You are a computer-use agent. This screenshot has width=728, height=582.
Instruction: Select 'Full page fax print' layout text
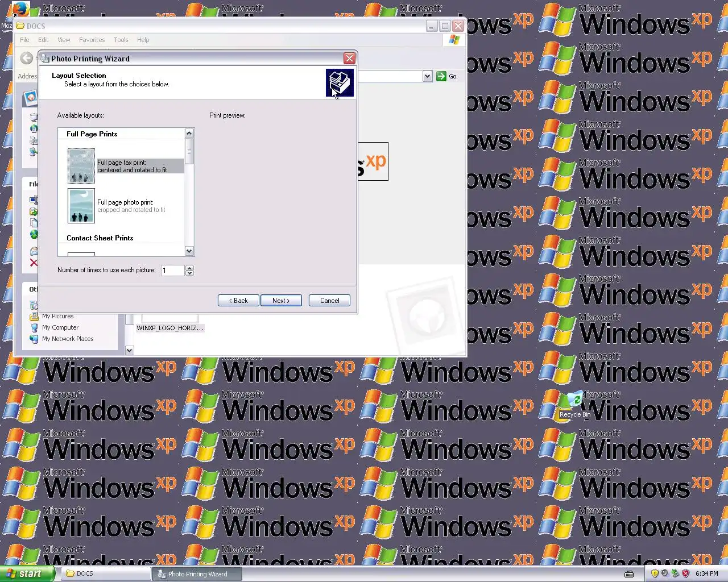click(132, 166)
